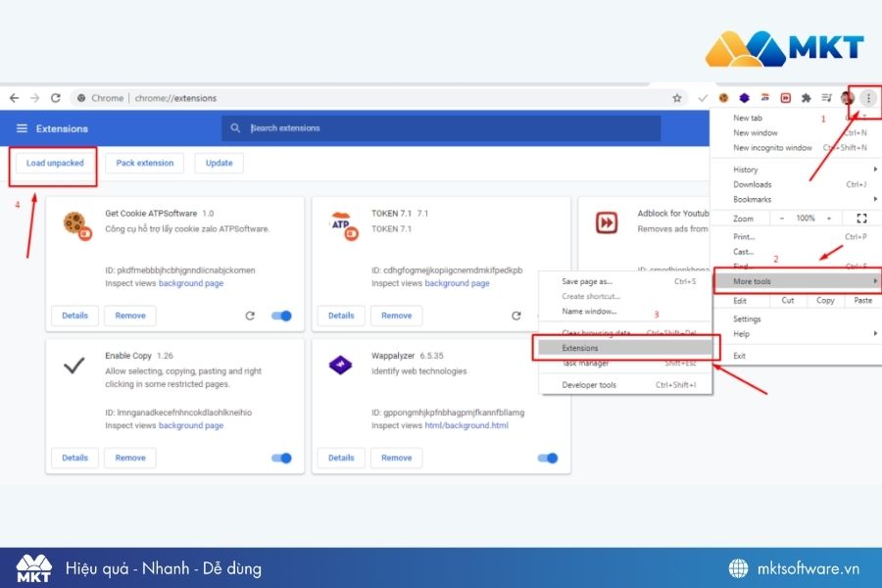Disable the Get Cookie ATPSoftware extension toggle
The height and width of the screenshot is (588, 882).
[x=281, y=316]
